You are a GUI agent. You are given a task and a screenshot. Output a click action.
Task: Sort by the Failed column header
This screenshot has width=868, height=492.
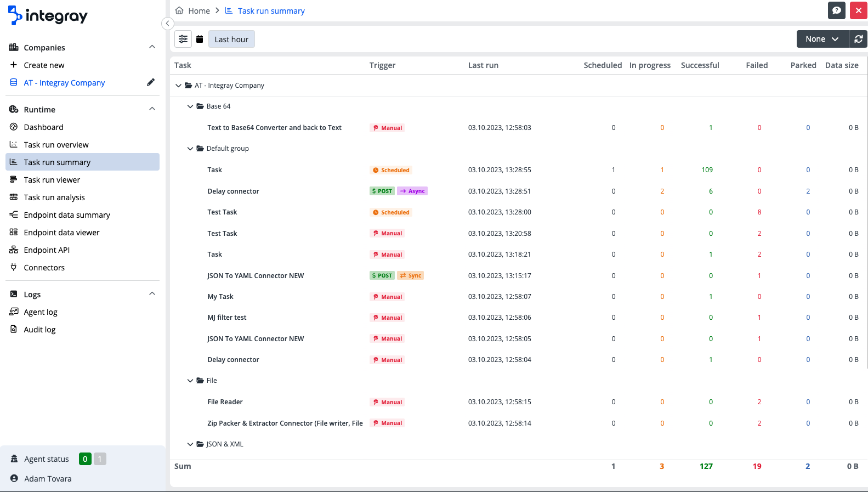coord(757,65)
